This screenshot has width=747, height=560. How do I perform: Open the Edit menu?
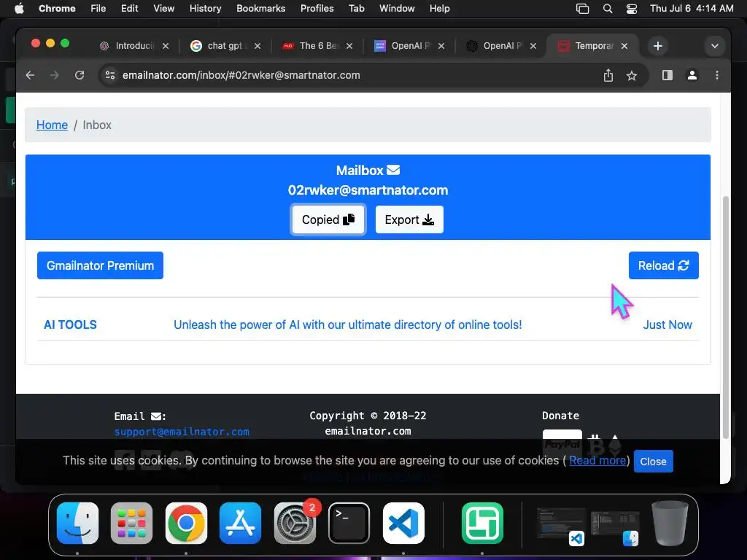(x=129, y=9)
